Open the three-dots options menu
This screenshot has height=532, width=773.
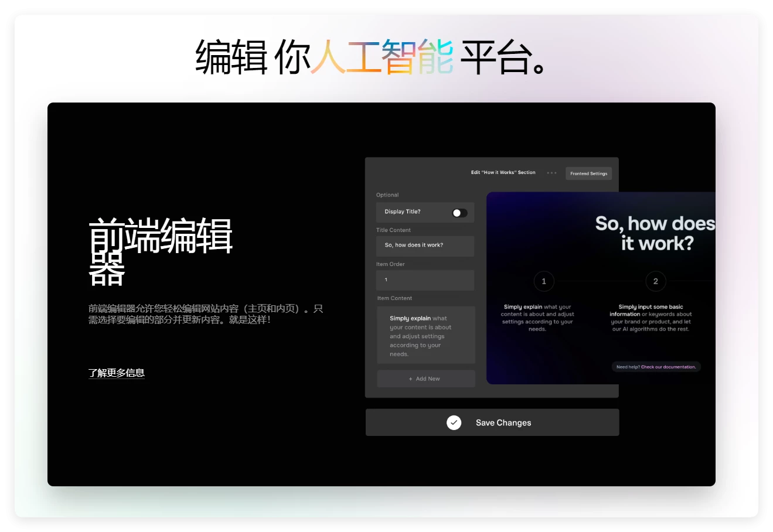pos(551,173)
